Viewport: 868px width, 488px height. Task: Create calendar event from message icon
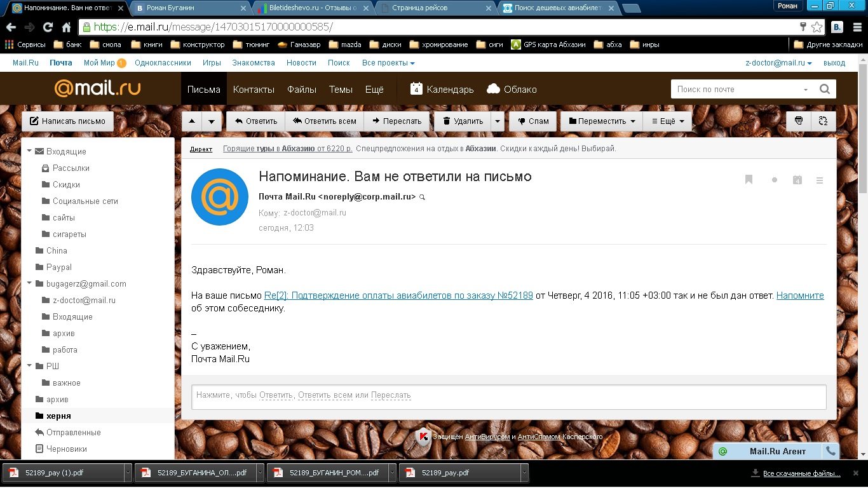point(797,180)
